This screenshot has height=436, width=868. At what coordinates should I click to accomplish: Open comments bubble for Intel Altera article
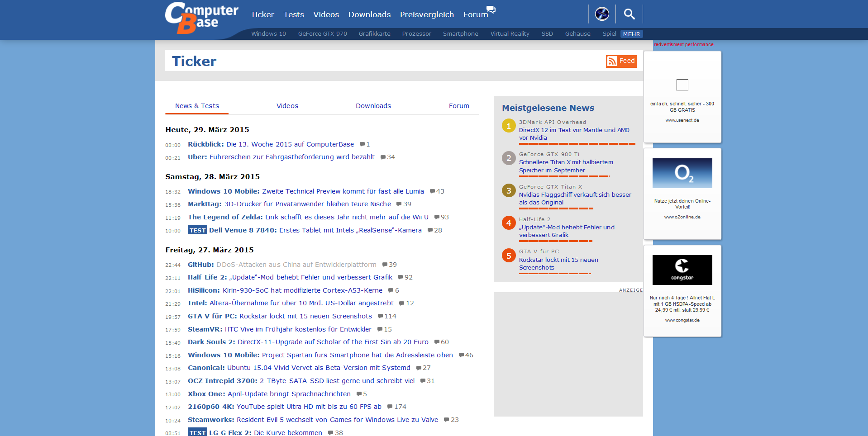click(x=401, y=303)
